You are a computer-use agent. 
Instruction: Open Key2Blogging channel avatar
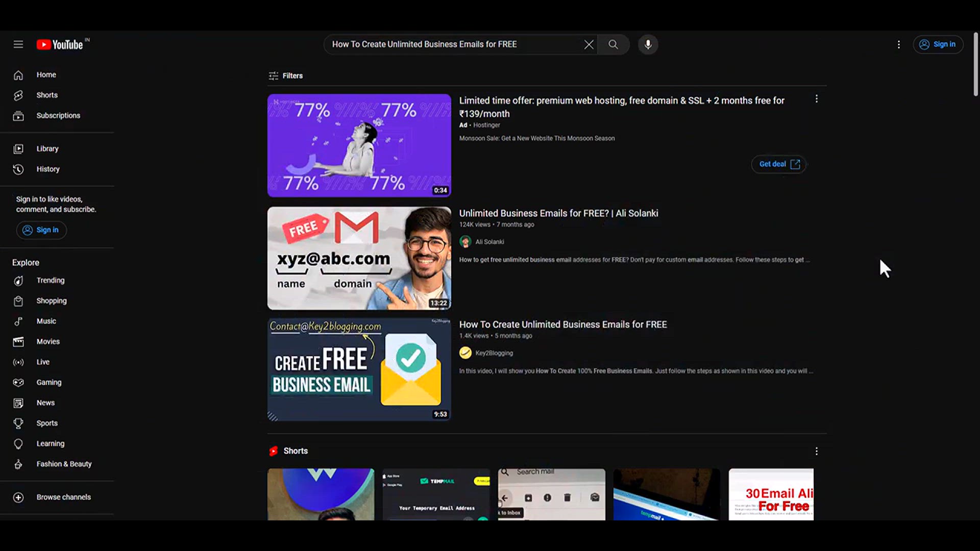point(465,353)
